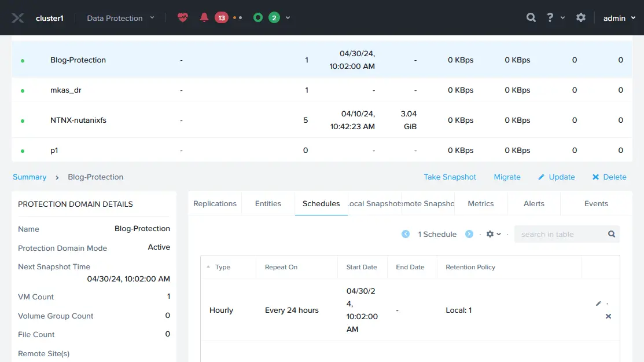
Task: Click the Update pencil action
Action: [557, 177]
